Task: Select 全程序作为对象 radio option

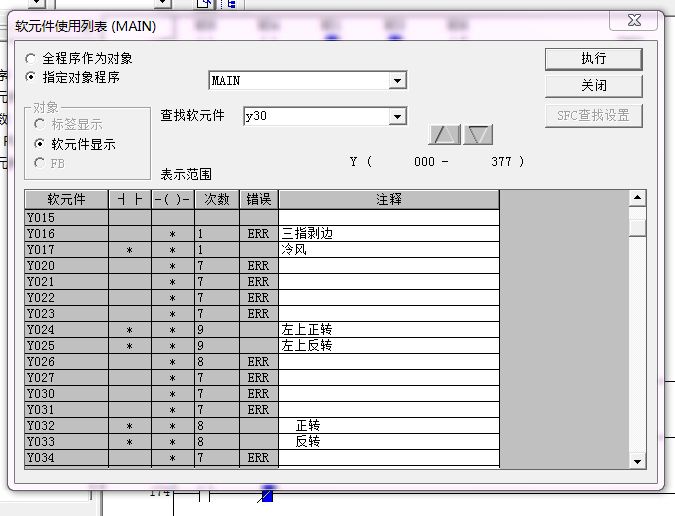Action: (32, 59)
